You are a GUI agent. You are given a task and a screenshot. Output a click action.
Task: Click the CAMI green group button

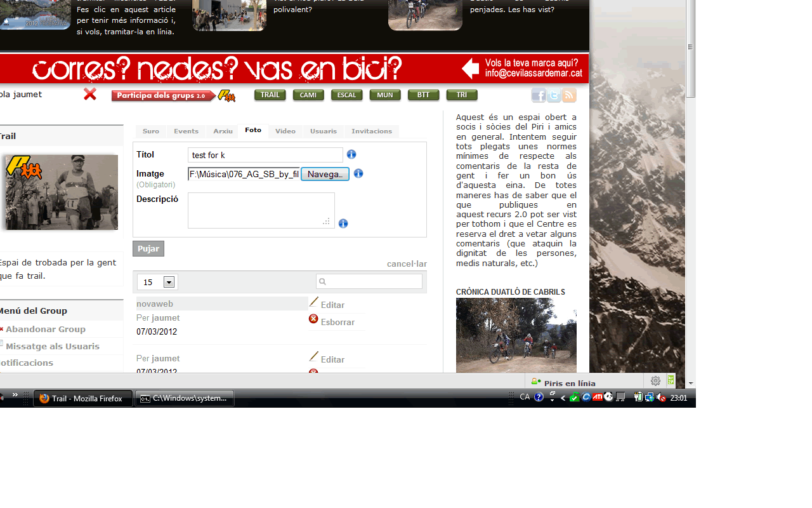308,95
